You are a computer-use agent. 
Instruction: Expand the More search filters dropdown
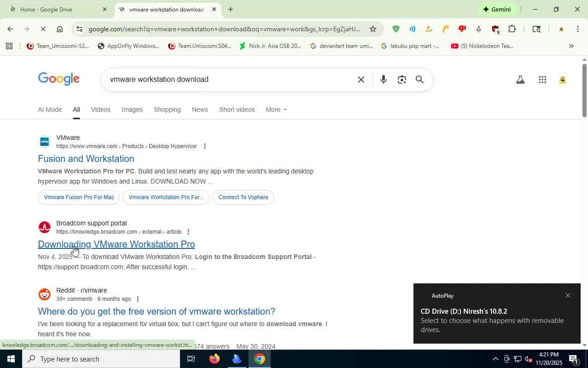click(x=276, y=109)
